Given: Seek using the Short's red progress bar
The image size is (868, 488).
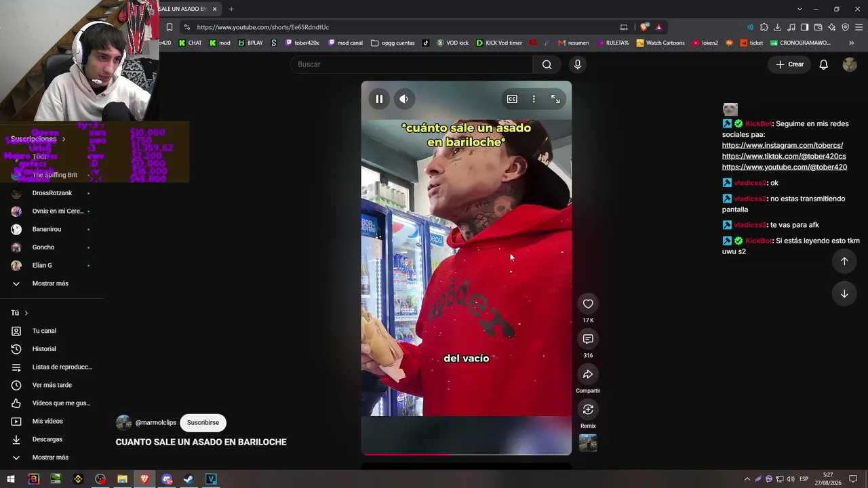Looking at the screenshot, I should 467,453.
